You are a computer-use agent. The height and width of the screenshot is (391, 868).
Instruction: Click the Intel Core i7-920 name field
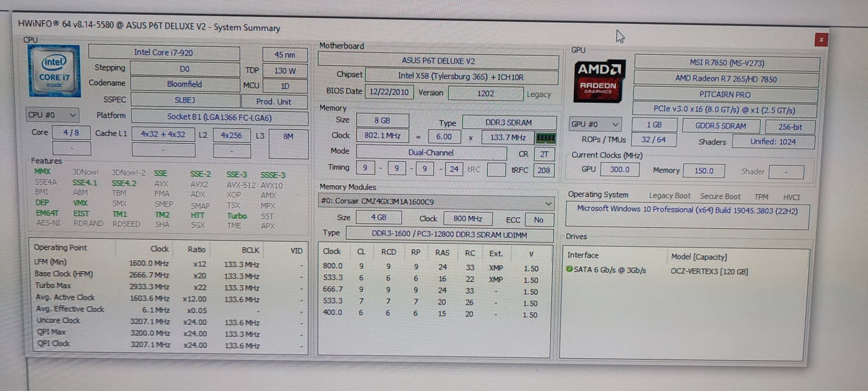coord(164,52)
